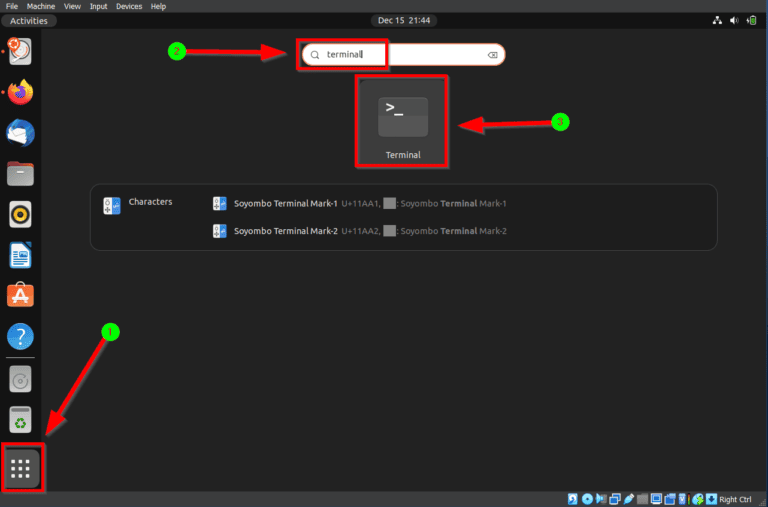This screenshot has height=507, width=768.
Task: Open the clock showing Dec 15 21:44
Action: tap(404, 21)
